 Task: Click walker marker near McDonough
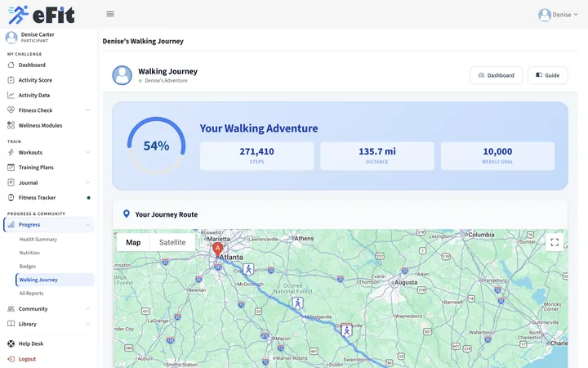[248, 269]
